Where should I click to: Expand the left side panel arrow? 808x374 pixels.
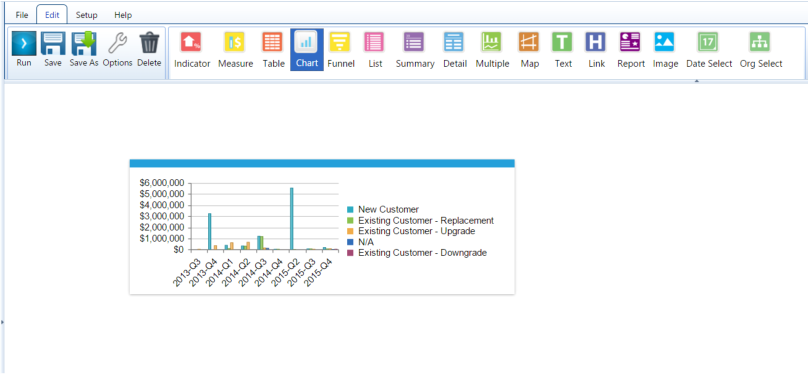pyautogui.click(x=2, y=322)
